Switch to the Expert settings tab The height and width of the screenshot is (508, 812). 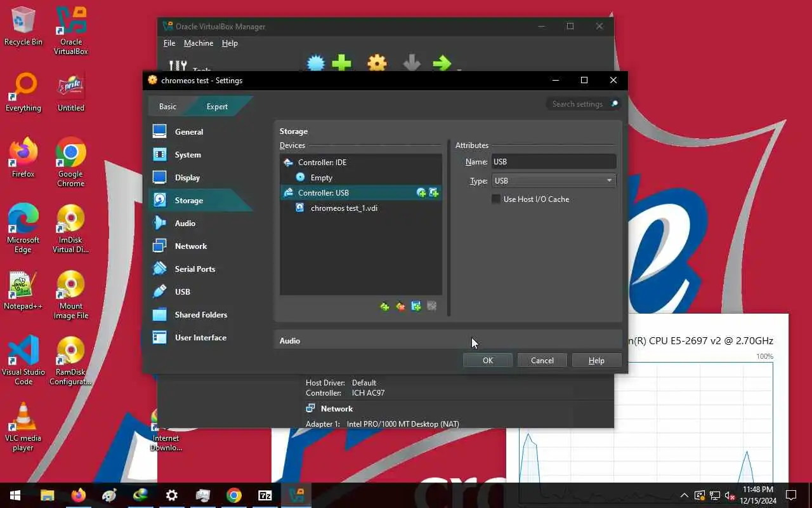[x=217, y=107]
